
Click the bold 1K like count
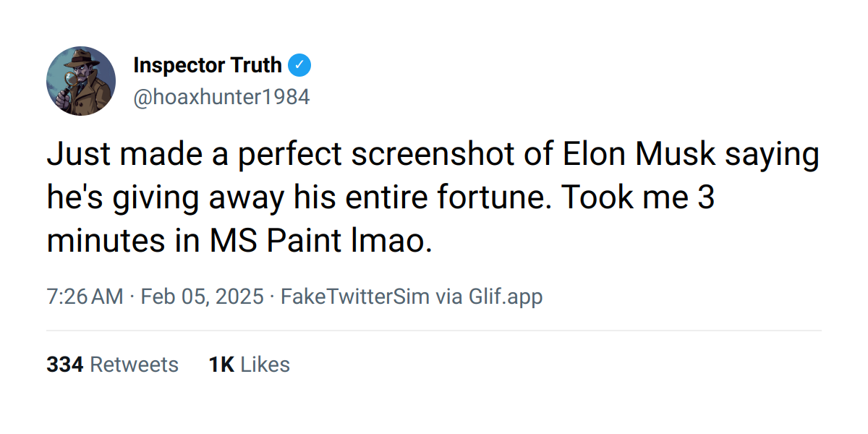click(x=221, y=365)
